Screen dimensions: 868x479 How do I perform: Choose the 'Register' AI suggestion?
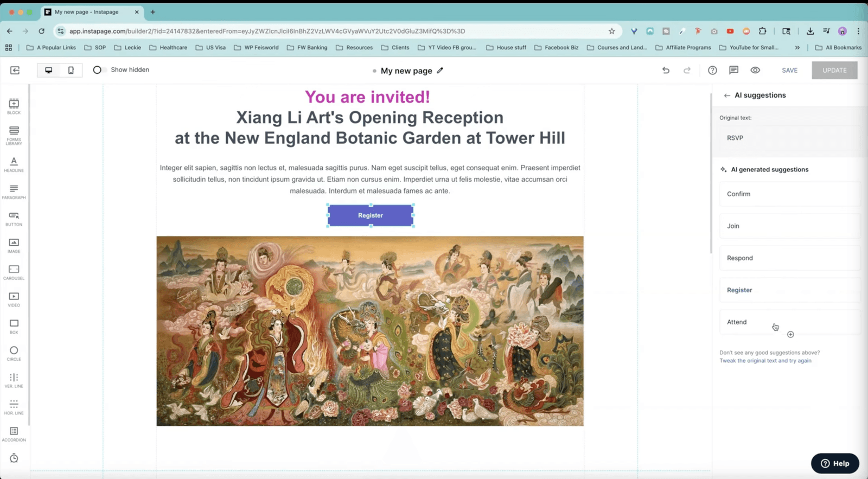(790, 290)
